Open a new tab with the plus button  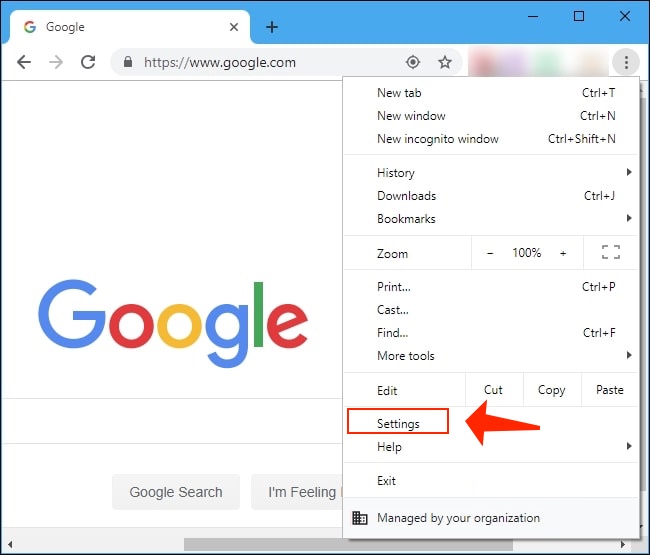point(272,27)
